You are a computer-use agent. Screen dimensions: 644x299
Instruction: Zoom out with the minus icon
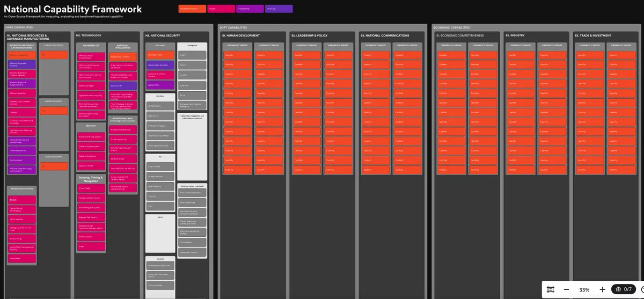click(x=567, y=289)
